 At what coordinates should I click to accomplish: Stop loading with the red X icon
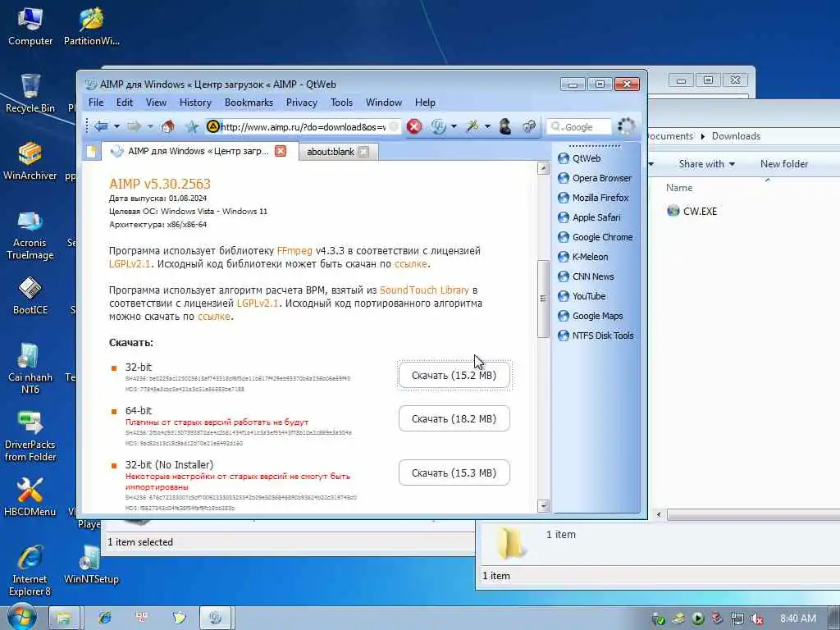414,126
